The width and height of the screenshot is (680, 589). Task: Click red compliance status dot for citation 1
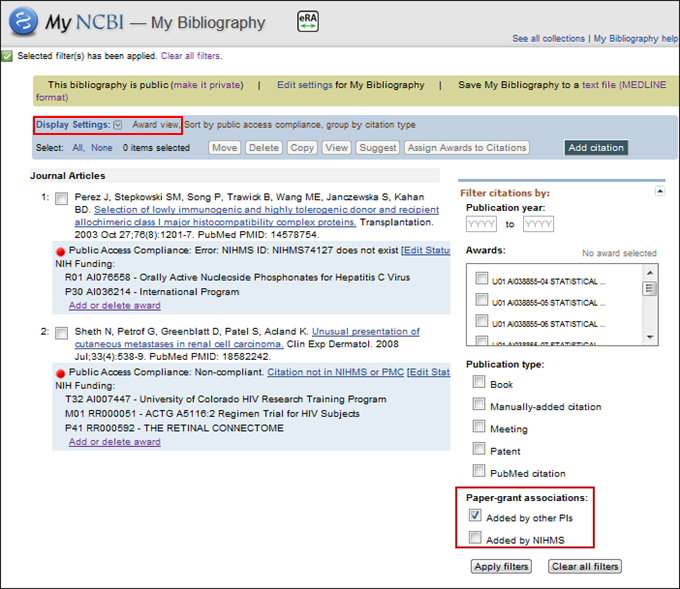point(61,250)
